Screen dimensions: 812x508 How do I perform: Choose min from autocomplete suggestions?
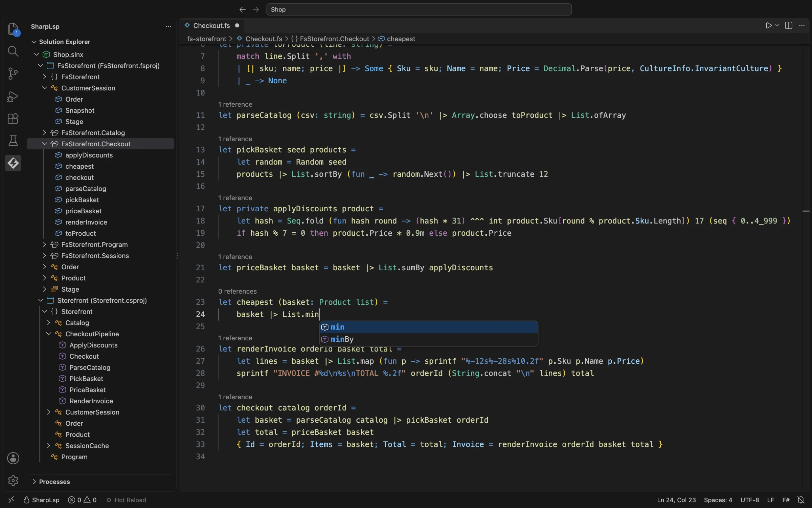pyautogui.click(x=429, y=327)
